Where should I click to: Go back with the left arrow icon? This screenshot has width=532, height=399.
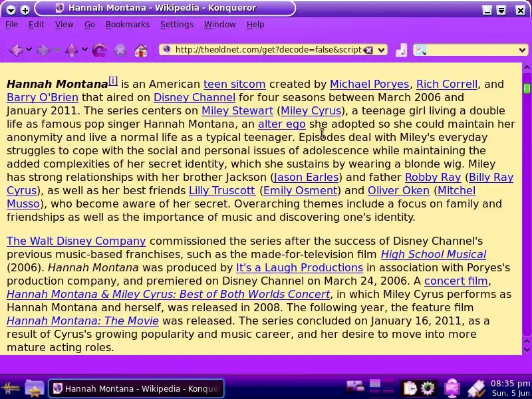(15, 51)
